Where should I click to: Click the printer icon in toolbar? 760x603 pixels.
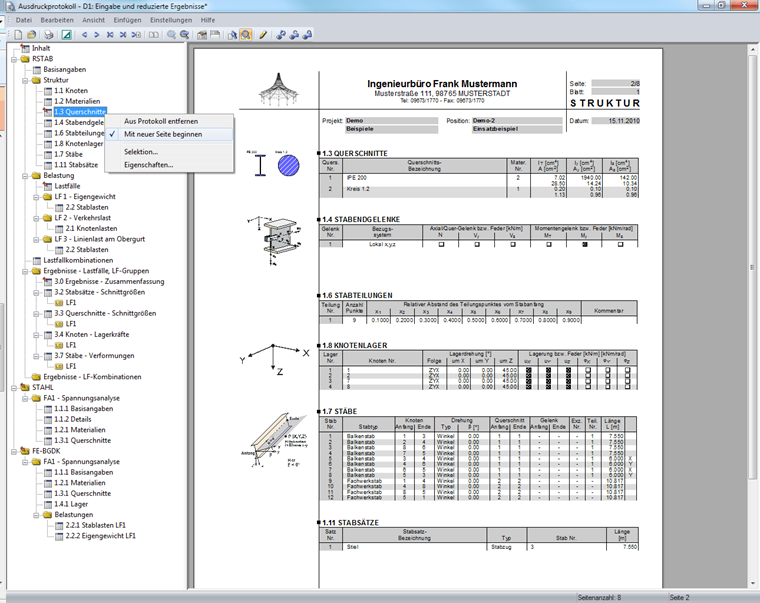(x=48, y=34)
